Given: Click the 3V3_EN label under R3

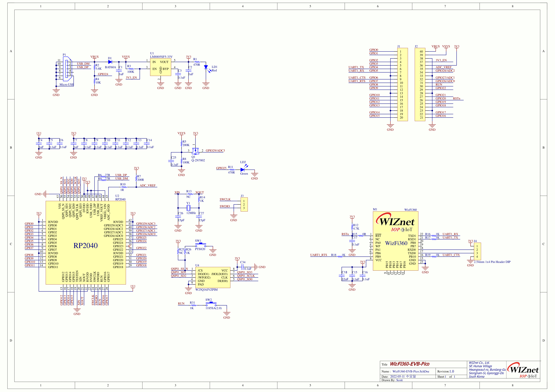Looking at the screenshot, I should tap(131, 78).
